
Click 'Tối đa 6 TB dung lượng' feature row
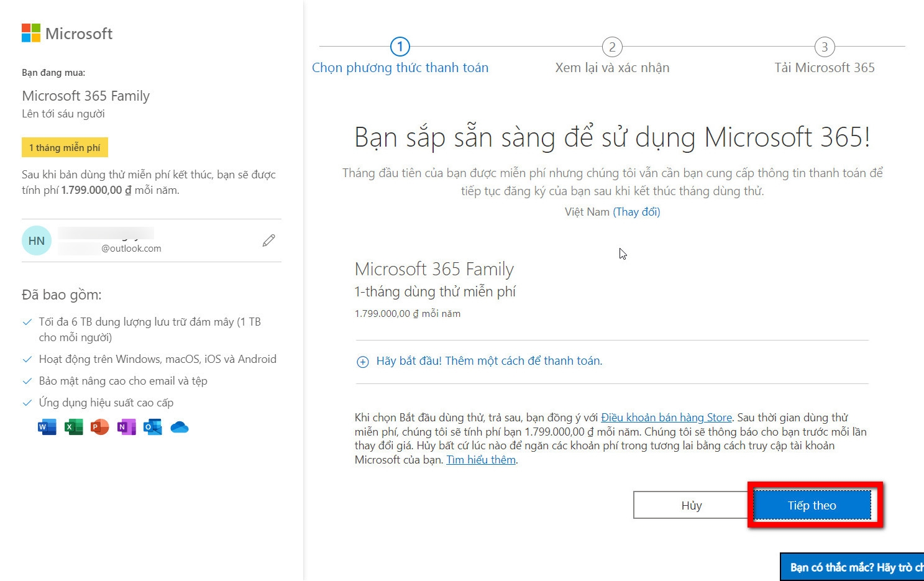tap(150, 329)
